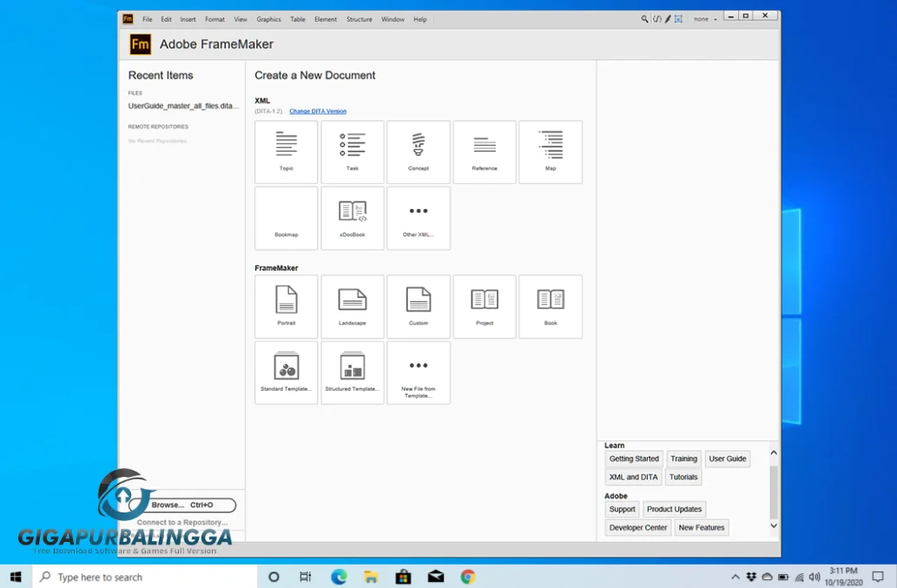This screenshot has height=588, width=897.
Task: Open the Training resource
Action: point(683,459)
